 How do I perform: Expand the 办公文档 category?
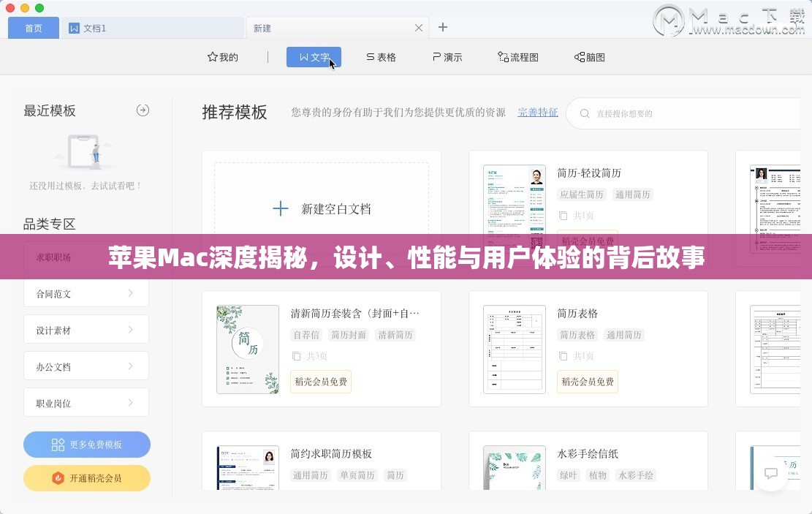(86, 366)
